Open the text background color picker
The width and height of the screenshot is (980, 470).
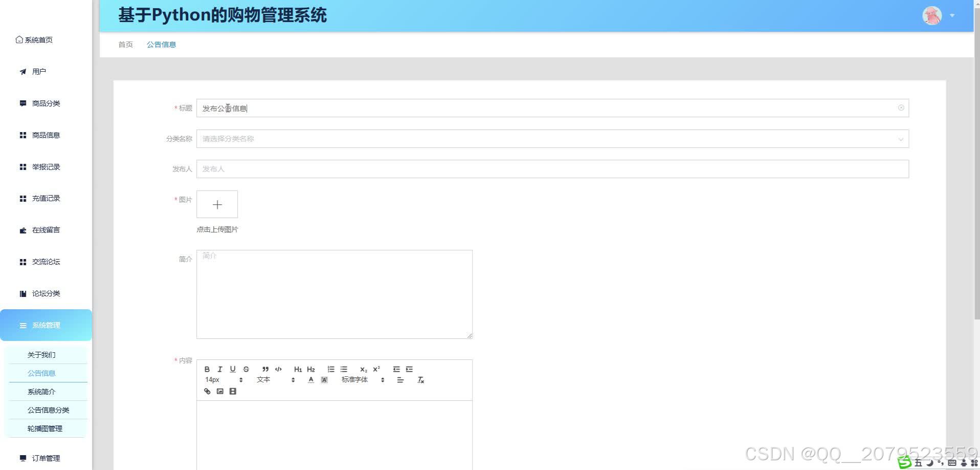click(x=324, y=380)
